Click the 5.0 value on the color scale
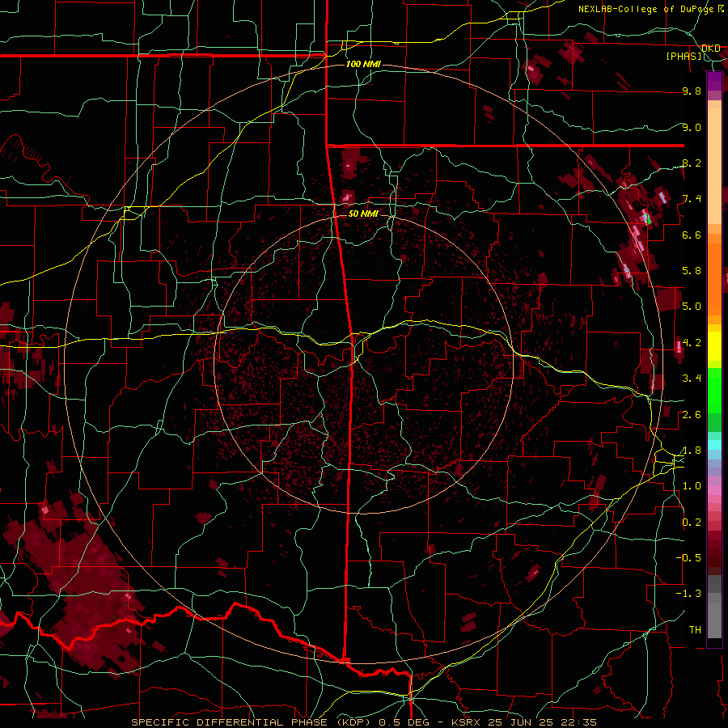 pyautogui.click(x=692, y=307)
